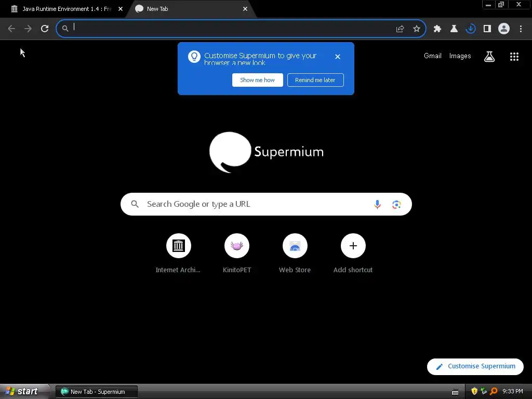Click the 9:33 PM clock
Image resolution: width=532 pixels, height=399 pixels.
(x=513, y=392)
